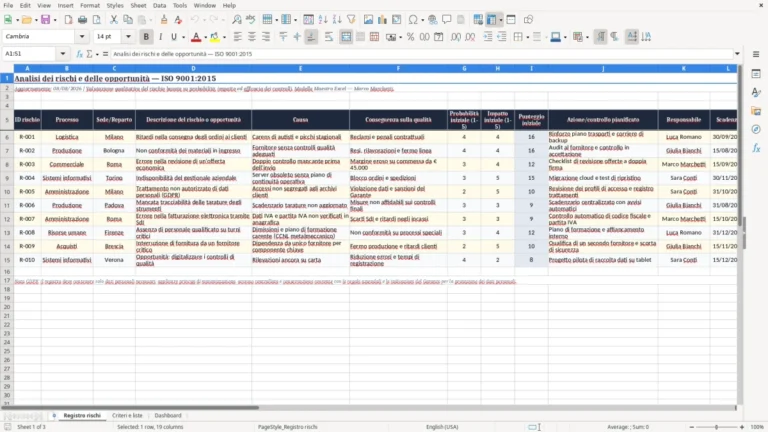The height and width of the screenshot is (432, 768).
Task: Open the sidebar Gallery deck
Action: 756,111
